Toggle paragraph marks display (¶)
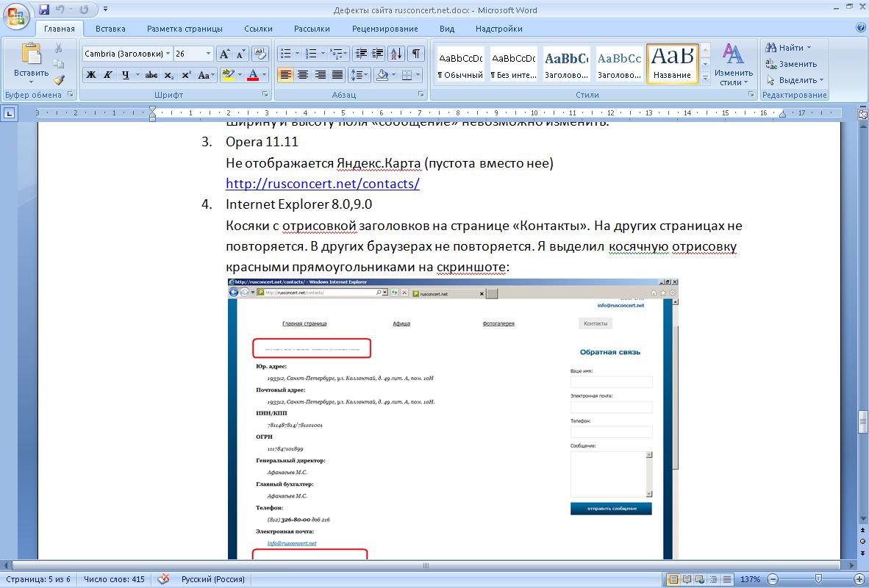869x588 pixels. pyautogui.click(x=415, y=54)
